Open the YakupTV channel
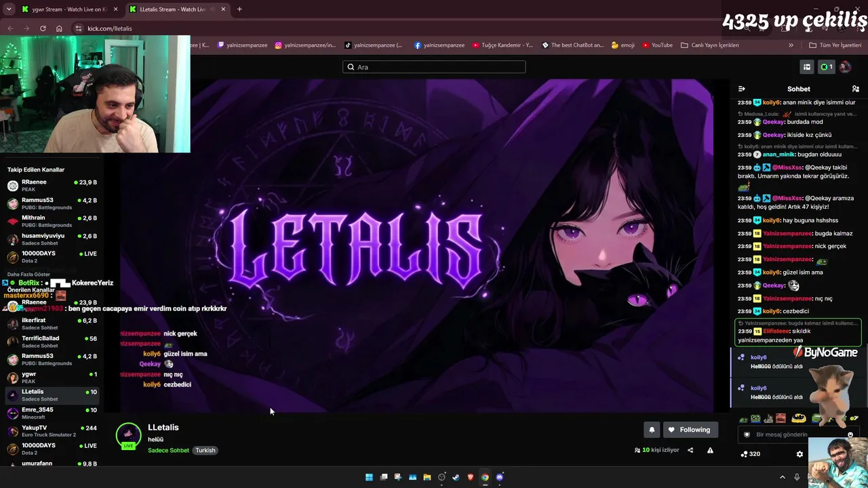This screenshot has width=868, height=488. [52, 431]
